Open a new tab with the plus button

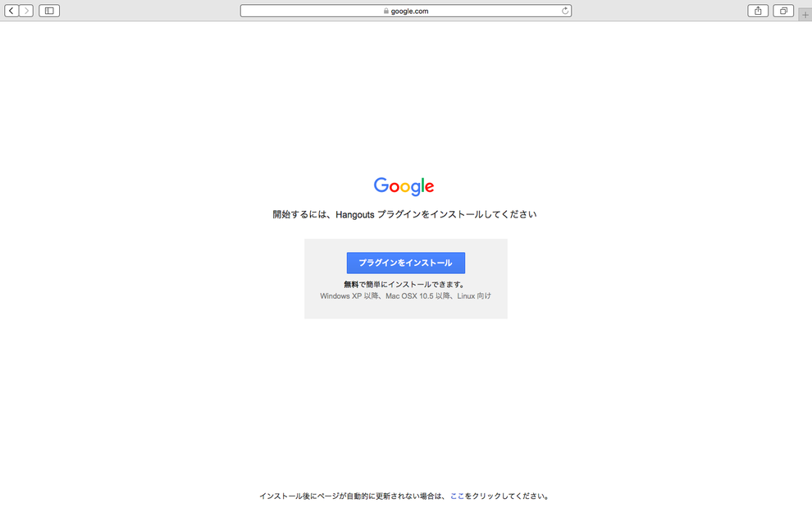coord(805,15)
